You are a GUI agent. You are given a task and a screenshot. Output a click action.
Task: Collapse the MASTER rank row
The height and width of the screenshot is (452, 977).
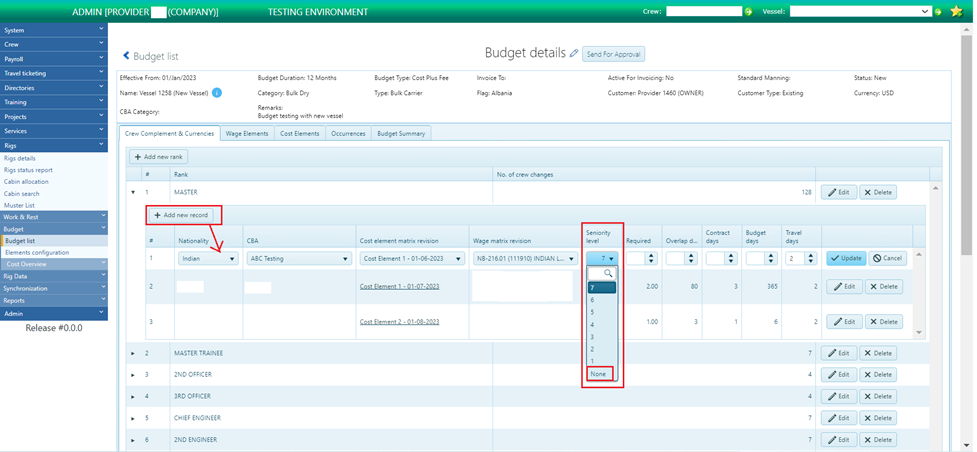click(x=133, y=192)
